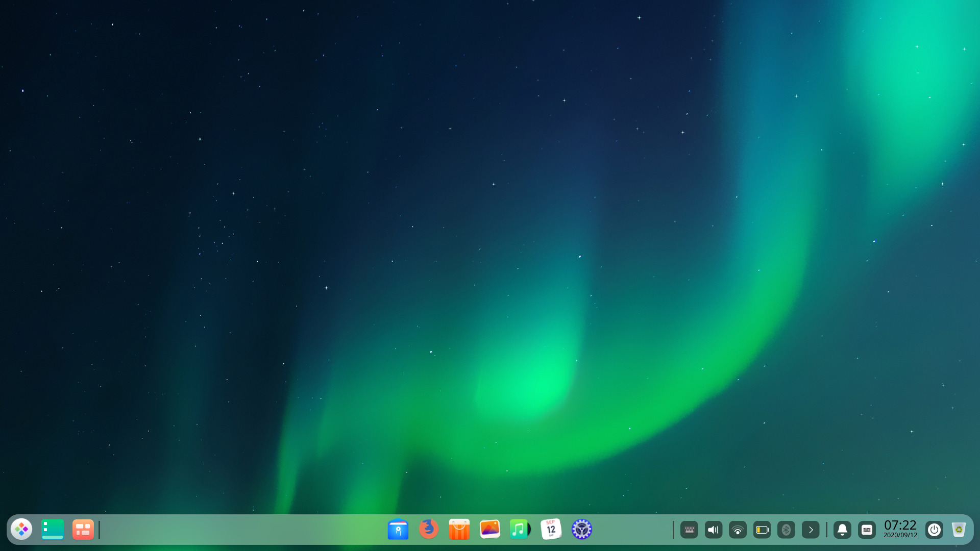Select the keyboard layout indicator
Screen dimensions: 980x551
pos(690,530)
